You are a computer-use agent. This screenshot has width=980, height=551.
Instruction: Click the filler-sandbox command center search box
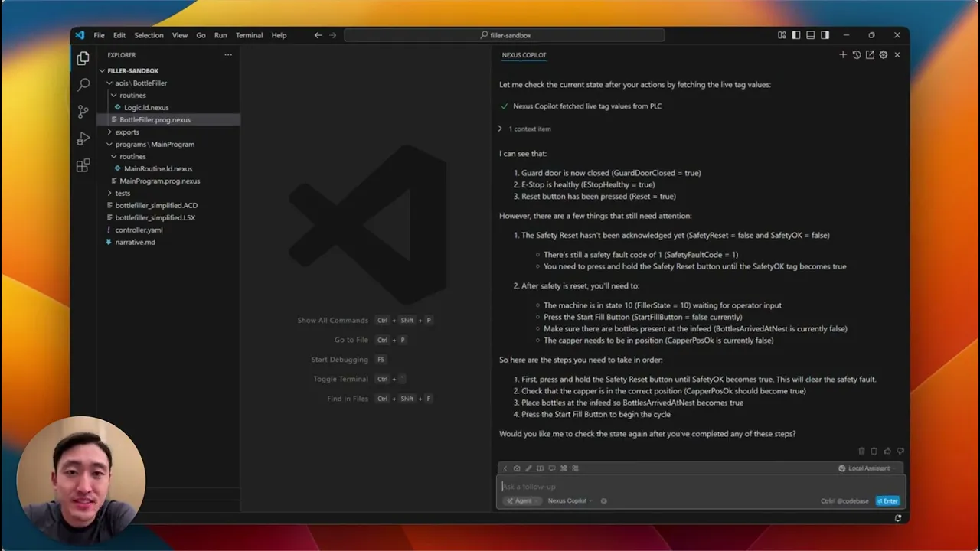coord(505,35)
